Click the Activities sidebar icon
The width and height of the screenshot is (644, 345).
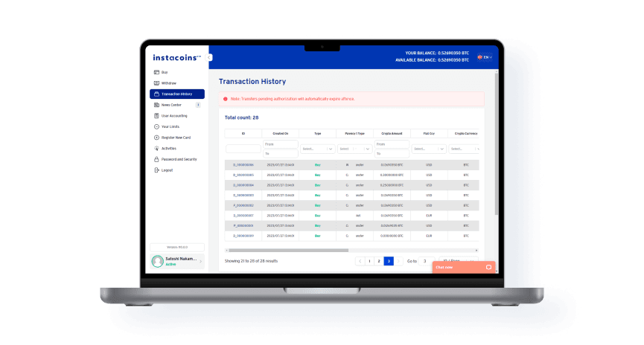point(156,148)
